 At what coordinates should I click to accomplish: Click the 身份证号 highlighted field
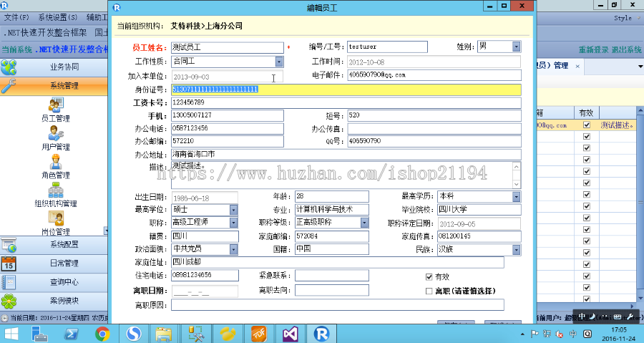(x=346, y=90)
